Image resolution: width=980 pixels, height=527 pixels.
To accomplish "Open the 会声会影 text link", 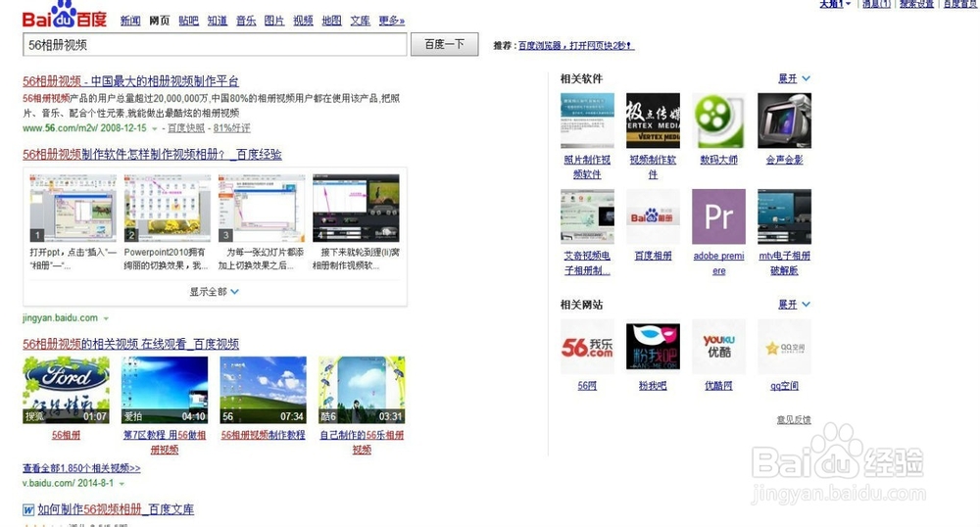I will point(784,160).
